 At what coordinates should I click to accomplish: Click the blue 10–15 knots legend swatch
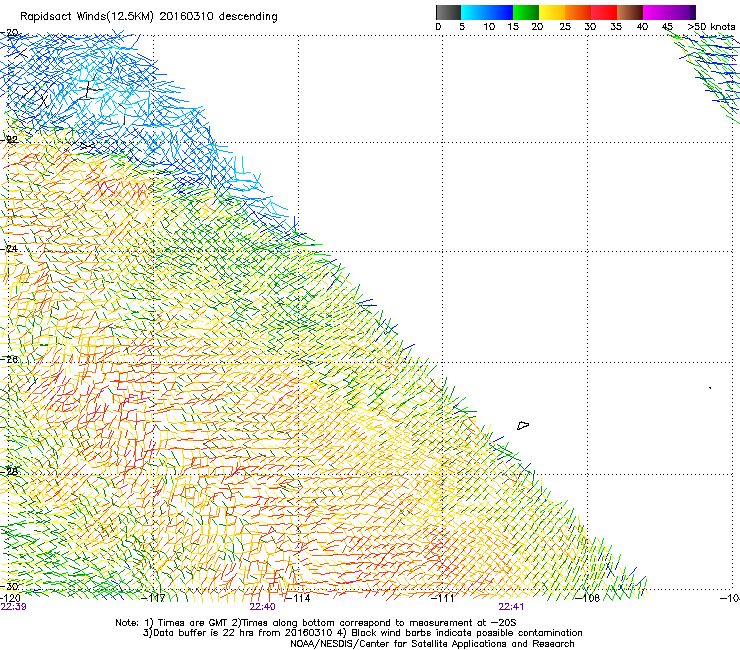click(500, 12)
